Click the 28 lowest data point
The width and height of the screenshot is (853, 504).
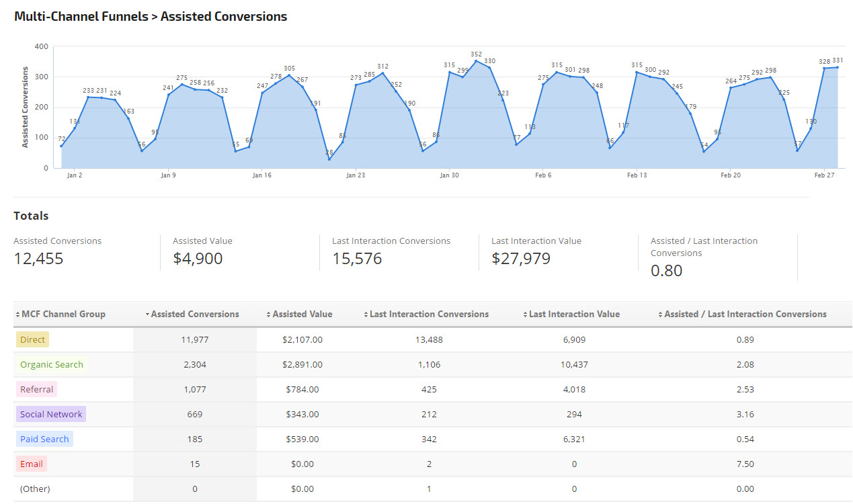tap(329, 159)
